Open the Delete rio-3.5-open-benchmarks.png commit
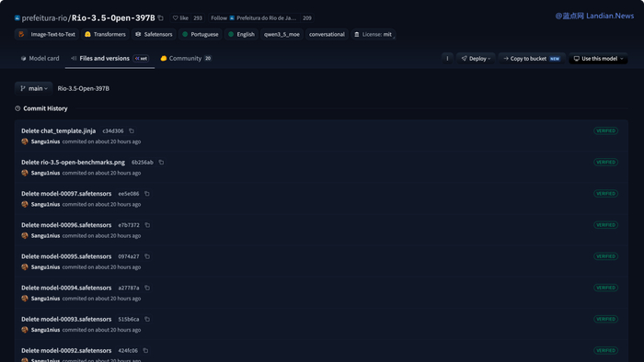The image size is (644, 362). click(x=73, y=163)
